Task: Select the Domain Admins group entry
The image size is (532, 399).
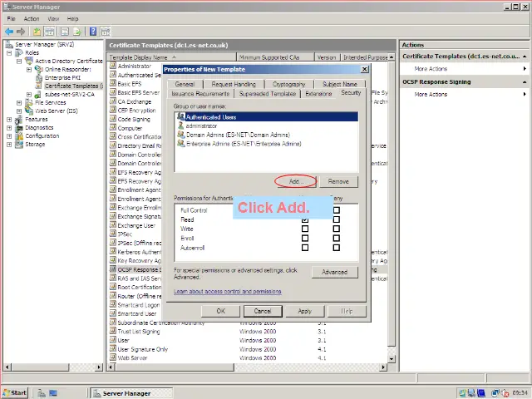Action: [237, 135]
